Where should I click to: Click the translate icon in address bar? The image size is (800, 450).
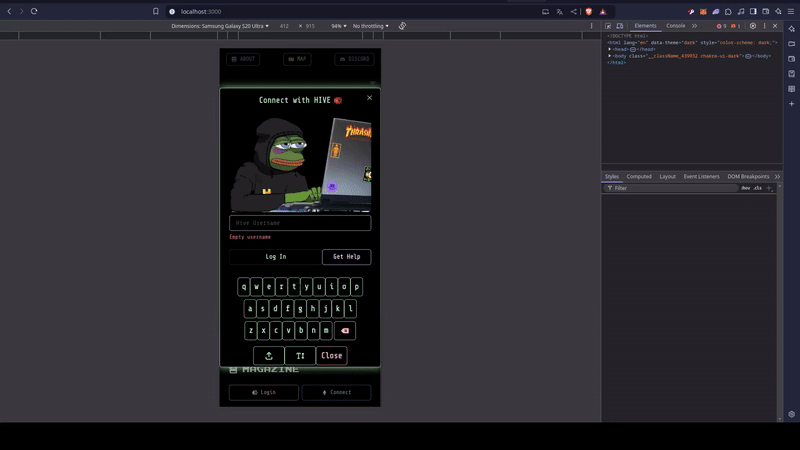560,11
